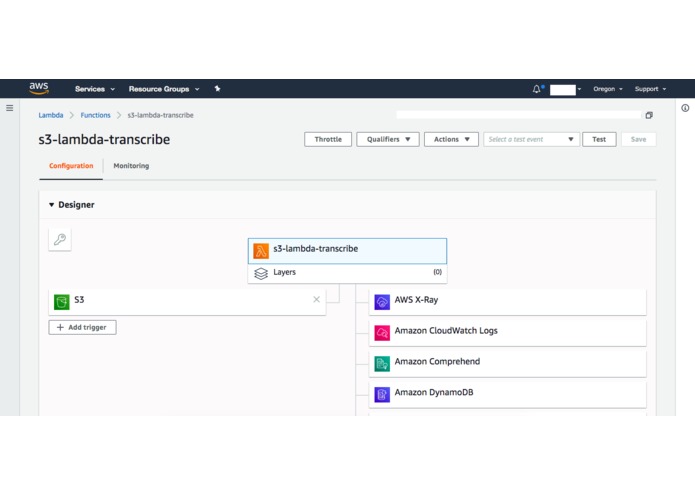The image size is (695, 494).
Task: Click the AWS logo home icon
Action: click(39, 89)
